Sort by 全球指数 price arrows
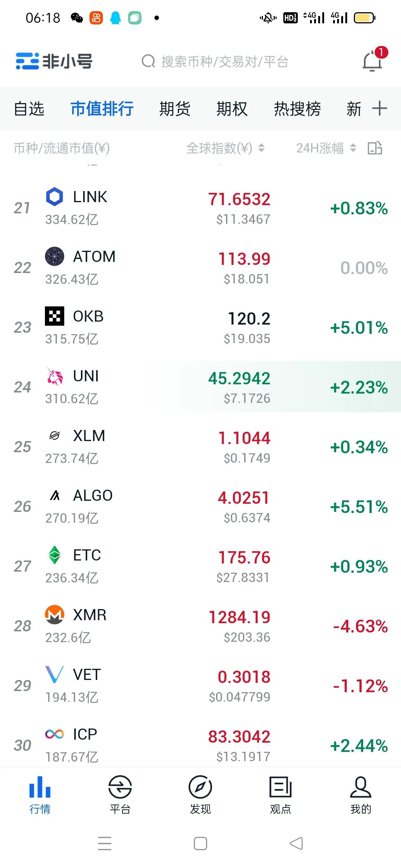Image resolution: width=401 pixels, height=868 pixels. [x=261, y=148]
